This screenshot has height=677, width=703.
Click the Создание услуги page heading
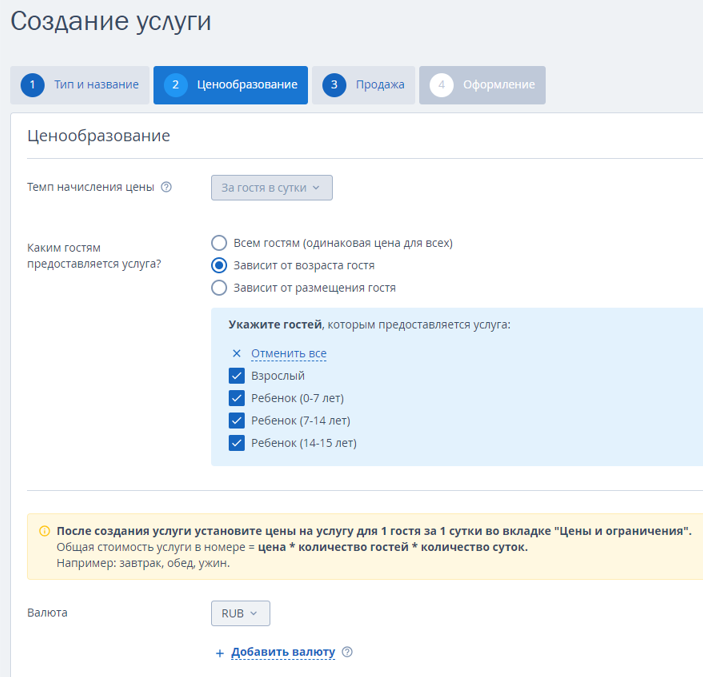[x=111, y=21]
